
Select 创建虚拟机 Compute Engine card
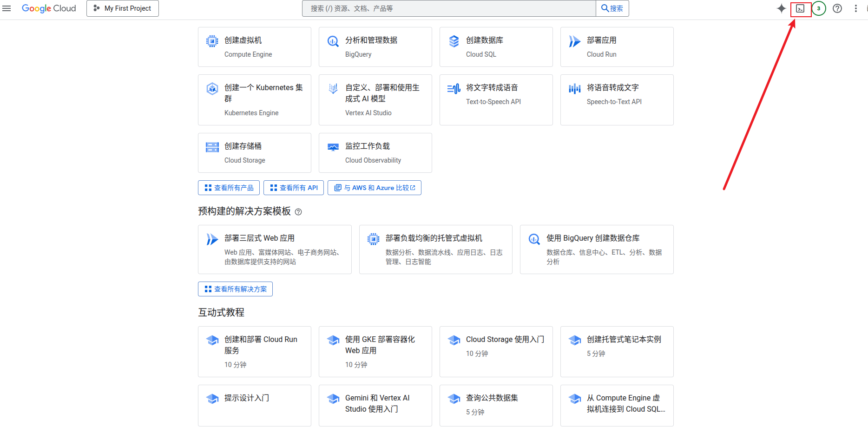254,47
